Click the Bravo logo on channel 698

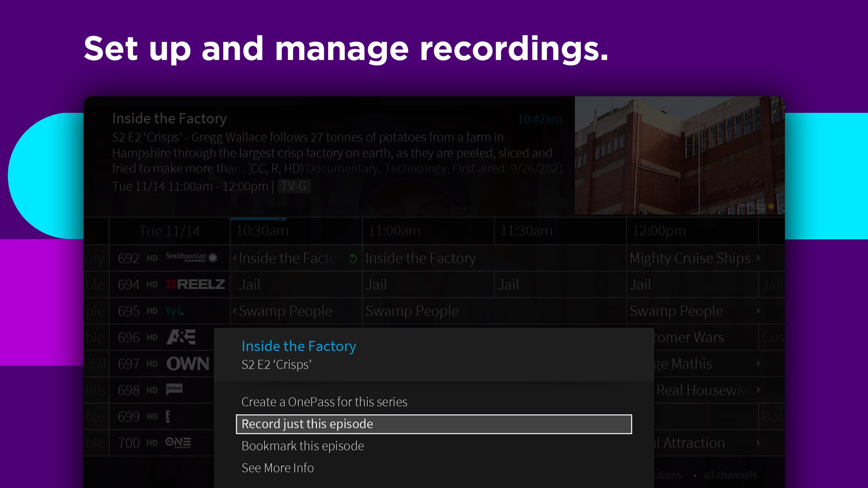[x=175, y=389]
